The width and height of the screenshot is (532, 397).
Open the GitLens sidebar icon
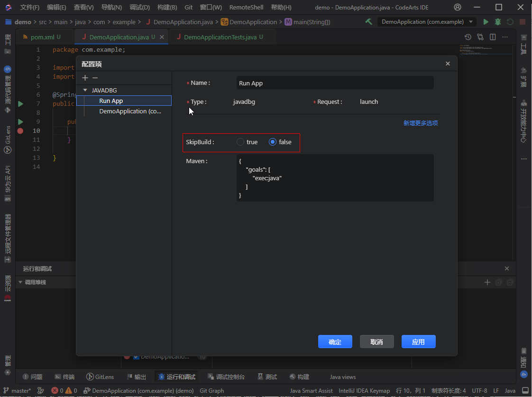(8, 150)
